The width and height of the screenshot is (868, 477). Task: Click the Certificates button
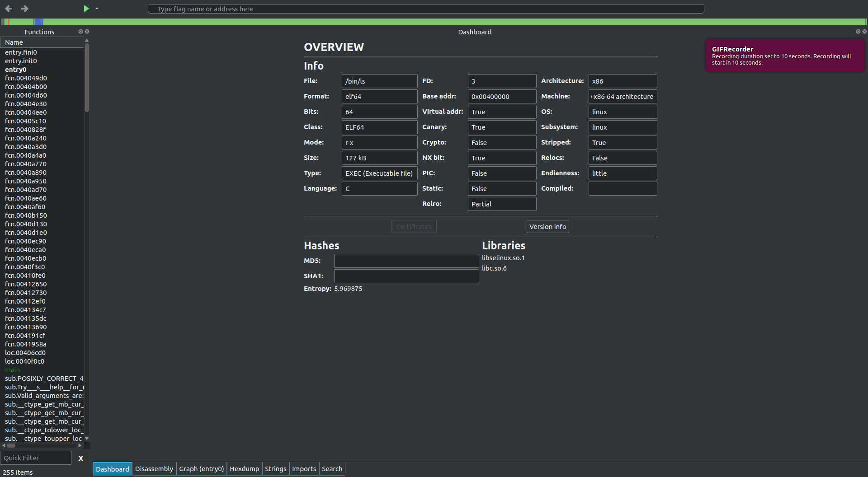pyautogui.click(x=414, y=227)
